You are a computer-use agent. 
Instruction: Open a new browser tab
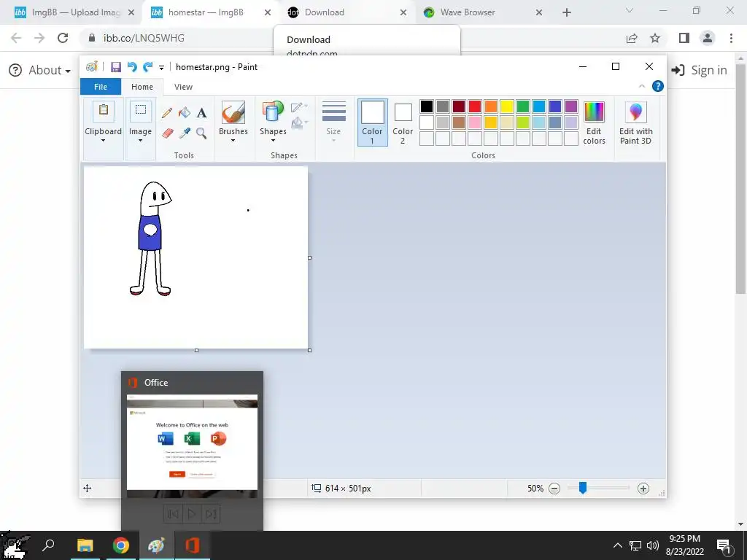pos(566,13)
